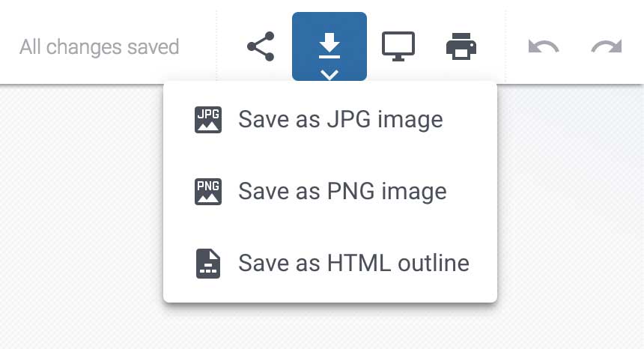The image size is (644, 349).
Task: Select "Save as HTML outline" text
Action: (x=353, y=263)
